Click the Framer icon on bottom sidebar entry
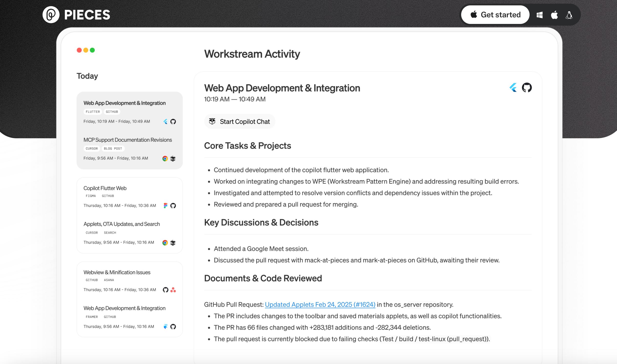This screenshot has height=364, width=617. tap(166, 326)
